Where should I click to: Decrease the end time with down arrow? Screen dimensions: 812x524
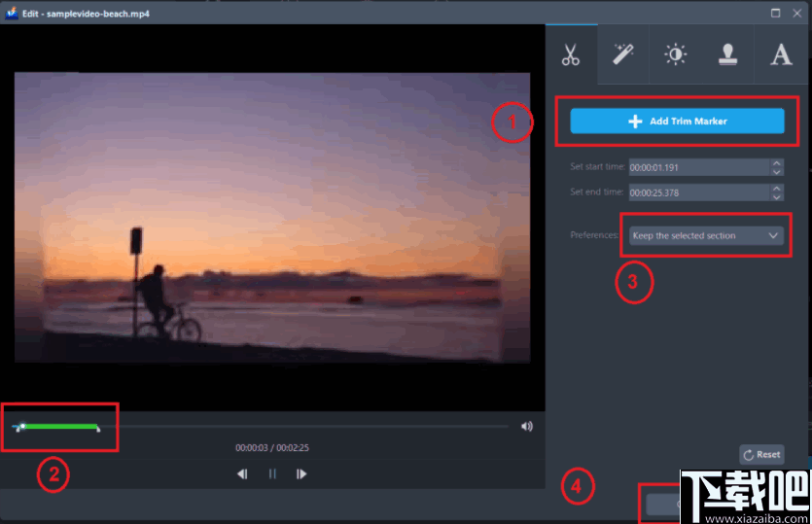coord(777,196)
